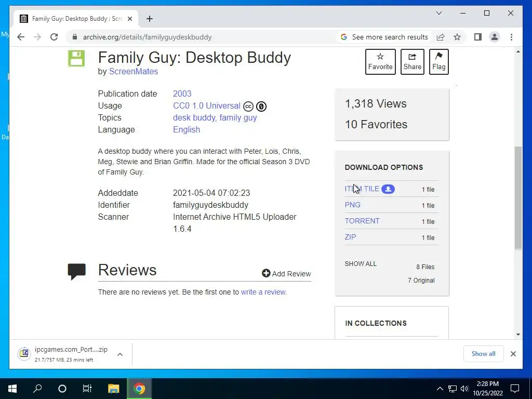This screenshot has height=399, width=532.
Task: Open the ScreenMates author link
Action: click(x=134, y=72)
